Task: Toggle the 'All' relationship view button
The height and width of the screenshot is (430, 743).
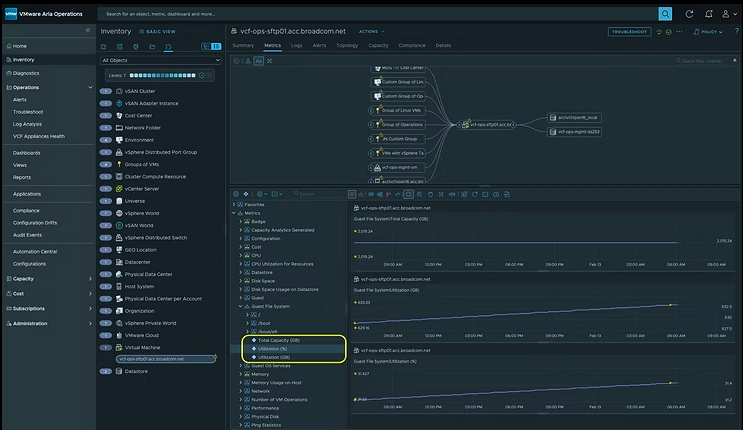Action: coord(259,61)
